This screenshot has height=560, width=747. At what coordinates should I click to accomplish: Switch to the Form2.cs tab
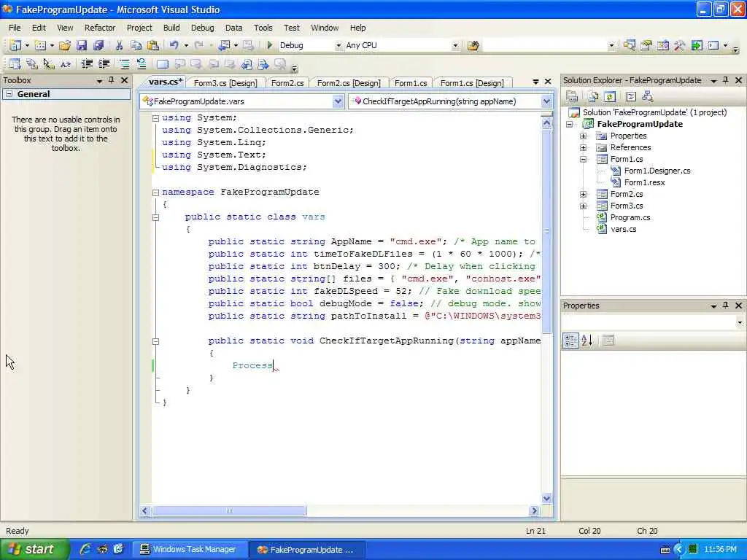coord(287,83)
